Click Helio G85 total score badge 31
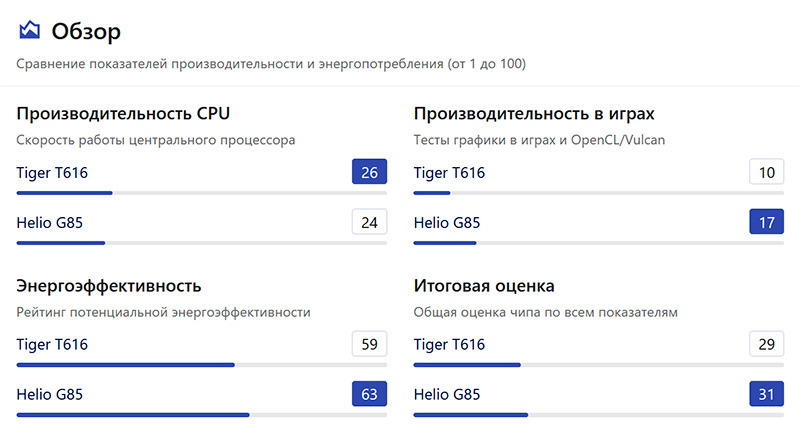Screen dimensions: 800x440 767,394
